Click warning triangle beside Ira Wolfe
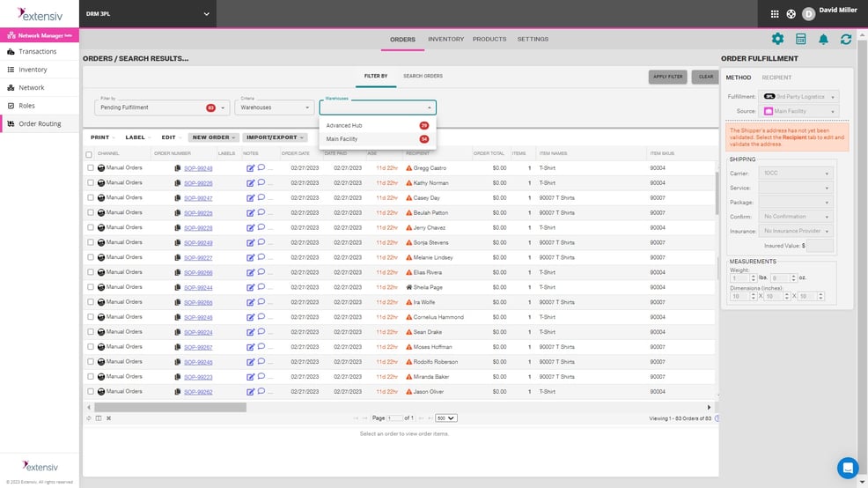868x488 pixels. [x=409, y=302]
